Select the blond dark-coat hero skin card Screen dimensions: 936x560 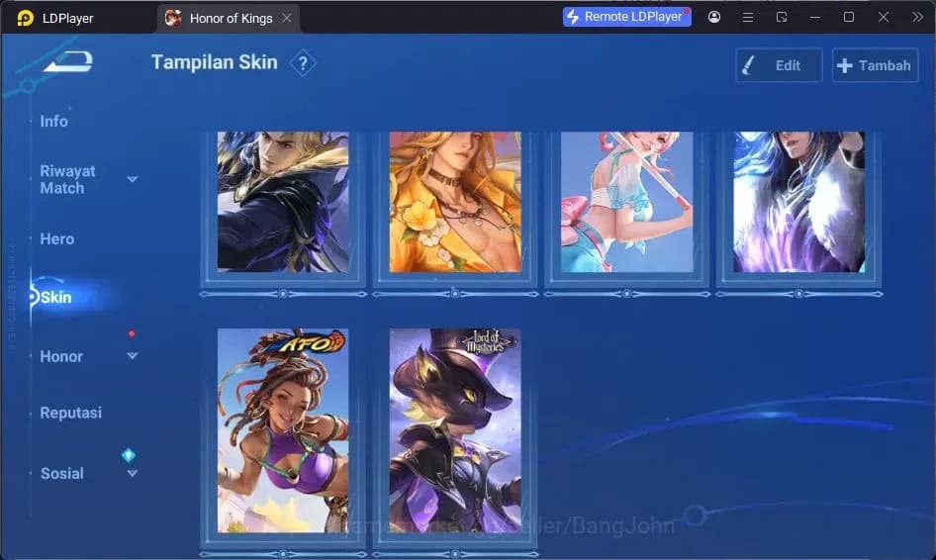[283, 202]
